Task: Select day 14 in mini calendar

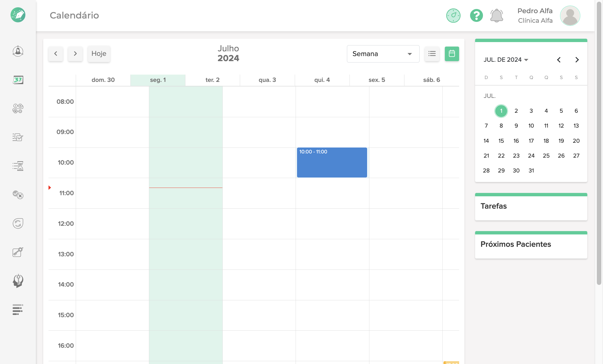Action: pos(486,141)
